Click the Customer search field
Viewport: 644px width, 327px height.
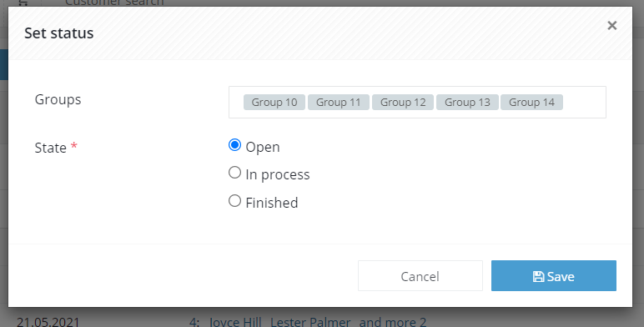pos(114,3)
